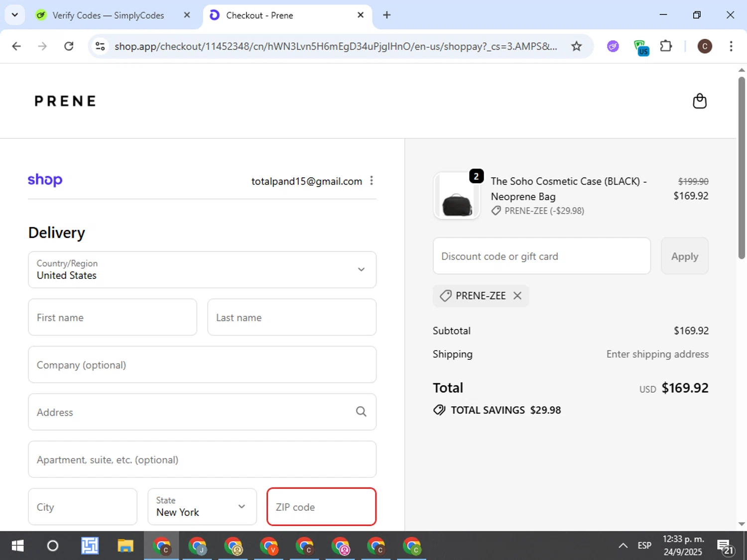The height and width of the screenshot is (560, 747).
Task: Remove the PRENE-ZEE discount code
Action: pos(517,296)
